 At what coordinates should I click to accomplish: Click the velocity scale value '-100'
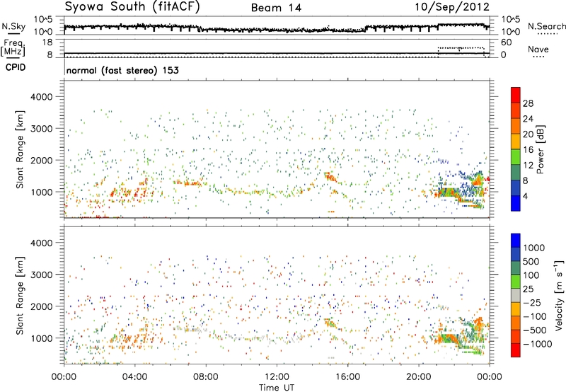[x=535, y=316]
